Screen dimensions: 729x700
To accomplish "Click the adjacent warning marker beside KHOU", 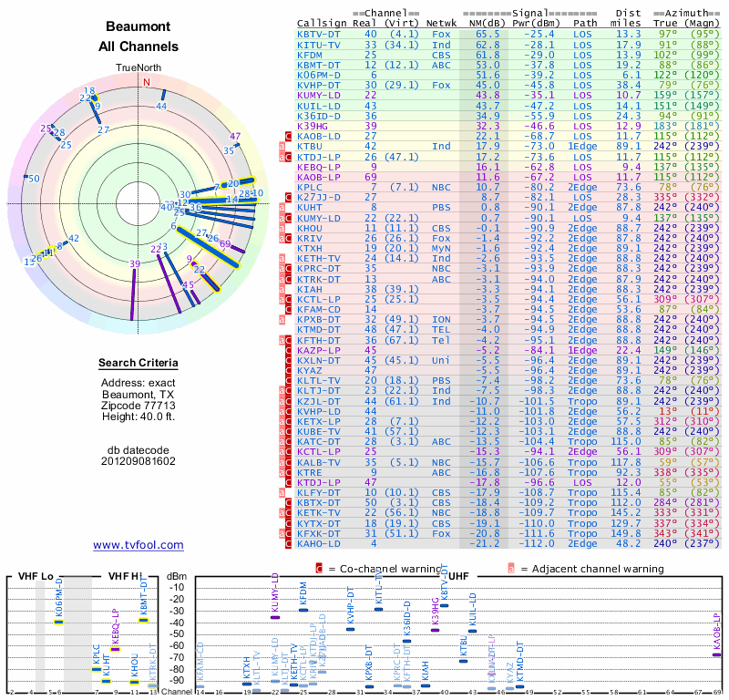I will (282, 228).
